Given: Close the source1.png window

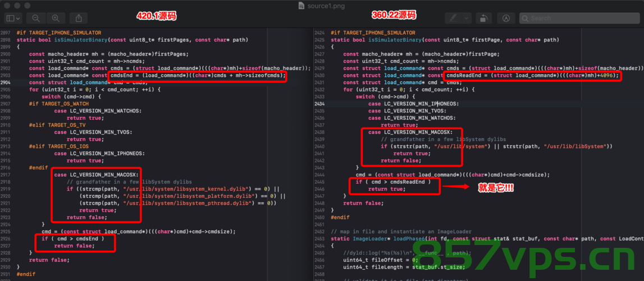Looking at the screenshot, I should 7,6.
